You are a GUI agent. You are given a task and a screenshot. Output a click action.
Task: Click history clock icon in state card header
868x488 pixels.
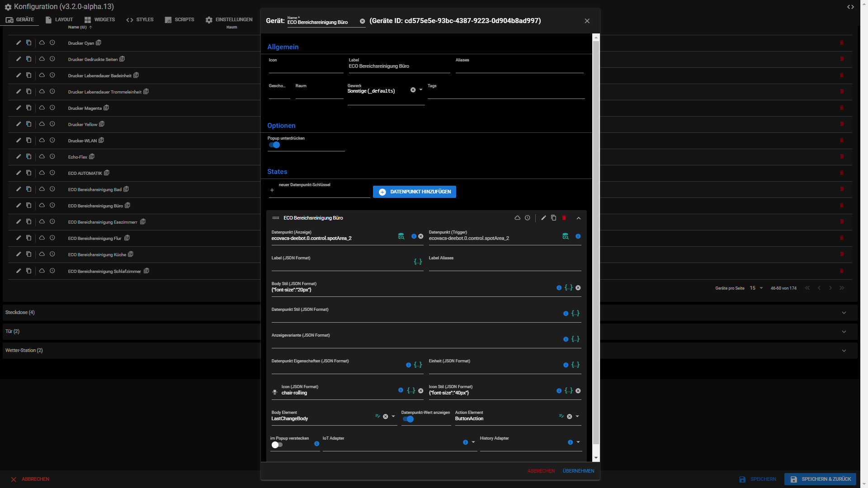point(527,218)
